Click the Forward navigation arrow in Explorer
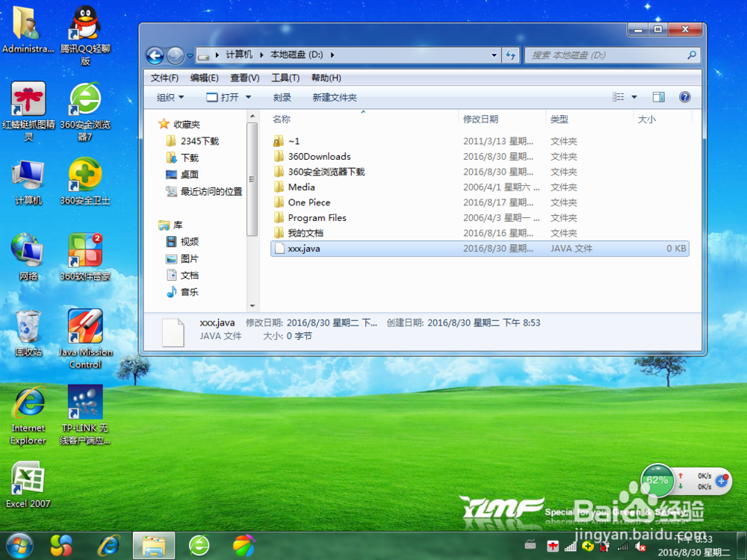 click(176, 56)
